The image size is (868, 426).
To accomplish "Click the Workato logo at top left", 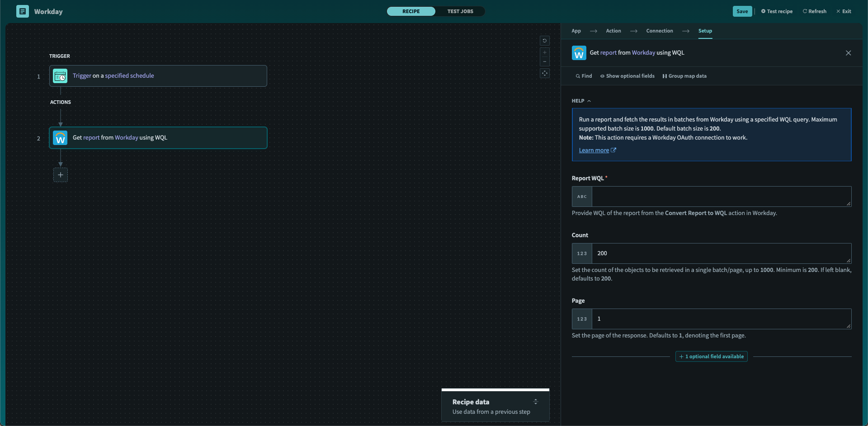I will click(x=22, y=11).
